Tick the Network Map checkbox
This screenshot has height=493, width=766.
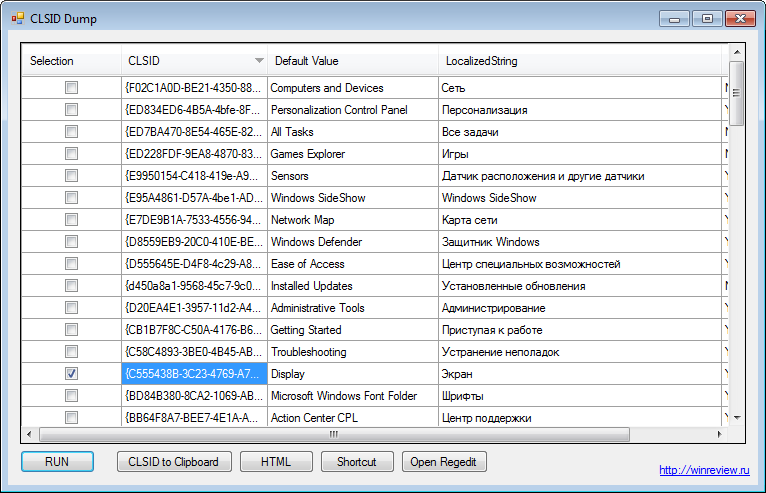pos(71,219)
